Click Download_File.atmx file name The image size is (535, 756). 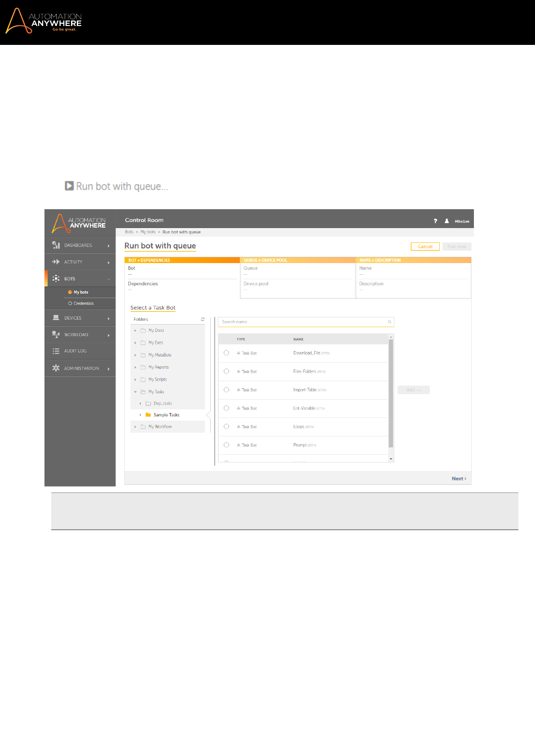(311, 353)
